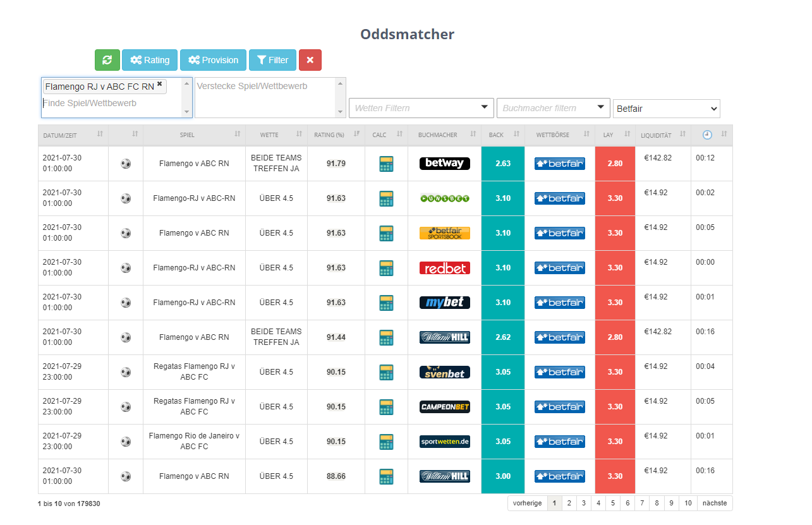This screenshot has height=525, width=812.
Task: Click the 91.79 rating value
Action: (x=336, y=164)
